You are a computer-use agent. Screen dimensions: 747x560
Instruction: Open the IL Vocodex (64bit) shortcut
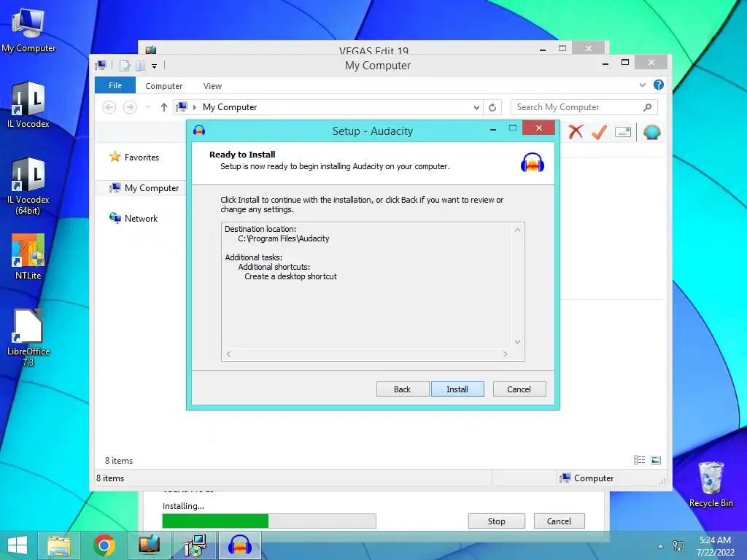[28, 186]
